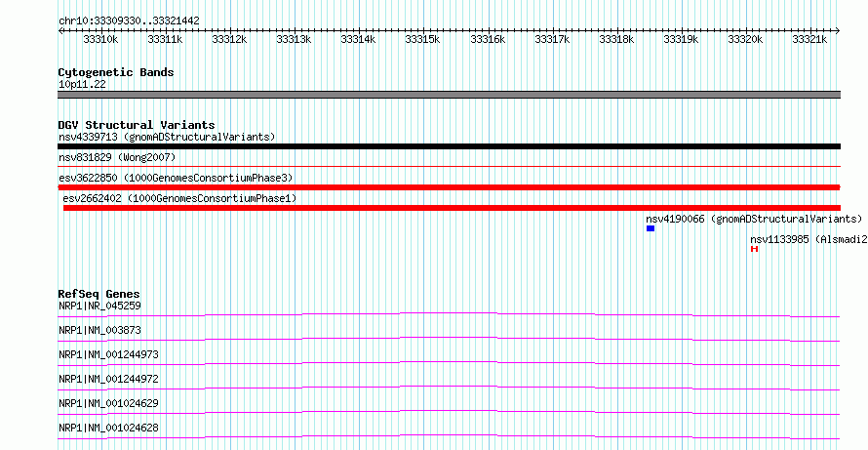Open NRP1|NM_001244972 transcript label
Viewport: 868px width, 450px height.
(108, 379)
